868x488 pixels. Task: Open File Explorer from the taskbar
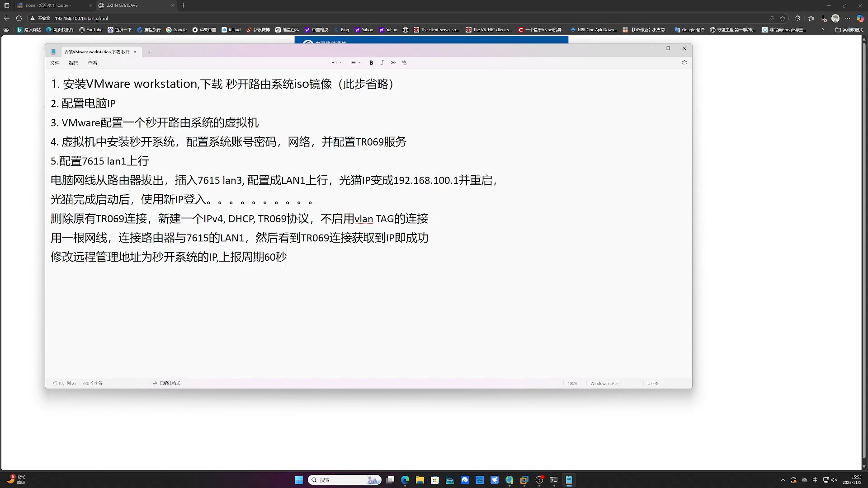click(420, 480)
